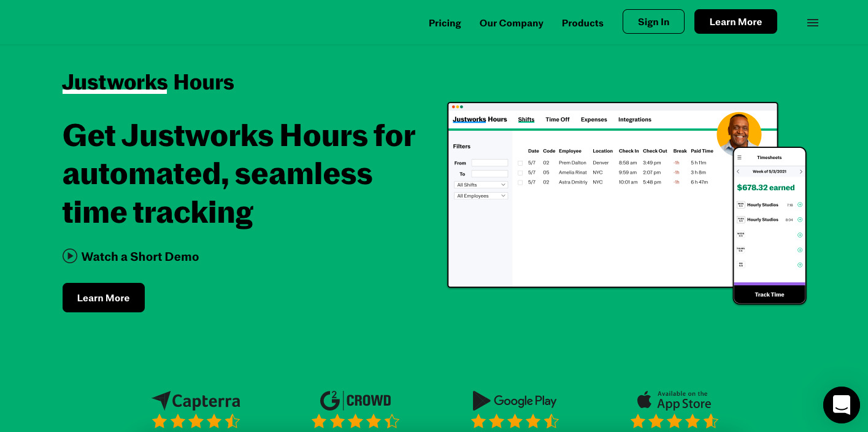Expand the All Employees filter dropdown

[x=481, y=196]
